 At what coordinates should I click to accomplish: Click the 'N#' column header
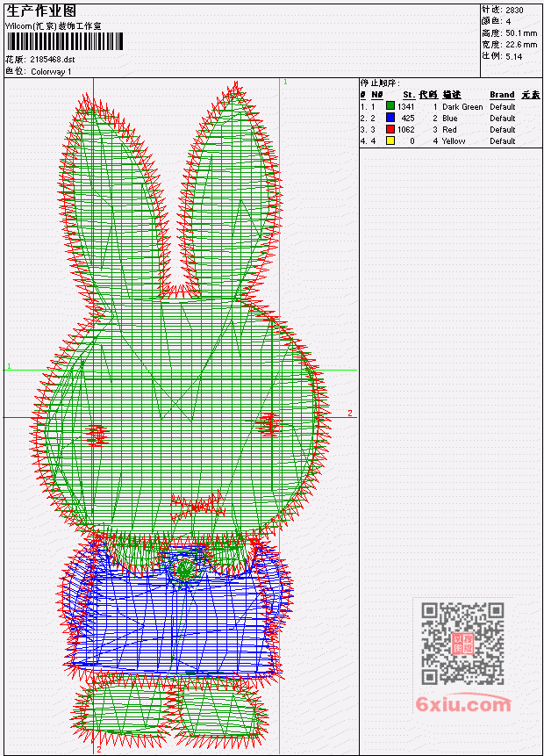click(376, 95)
